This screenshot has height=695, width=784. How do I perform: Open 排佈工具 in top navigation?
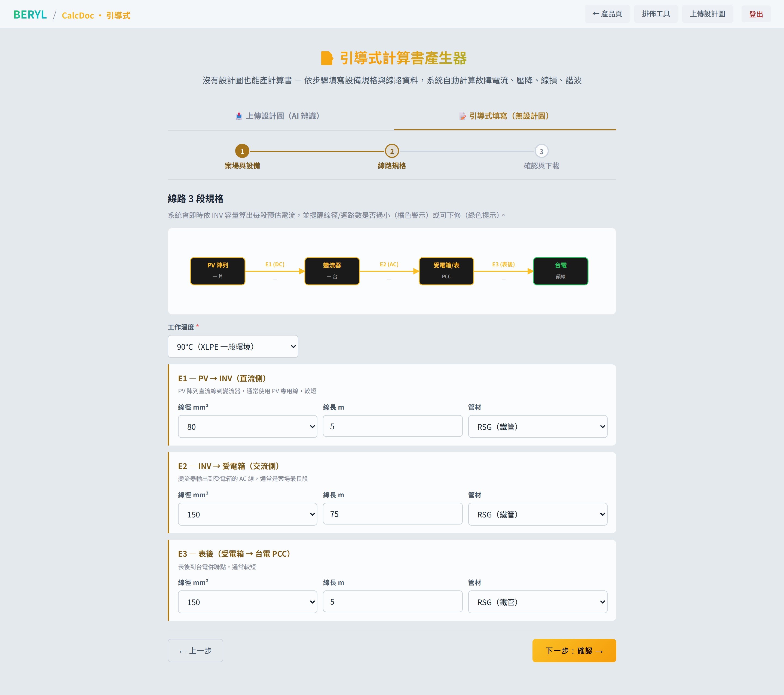click(656, 14)
